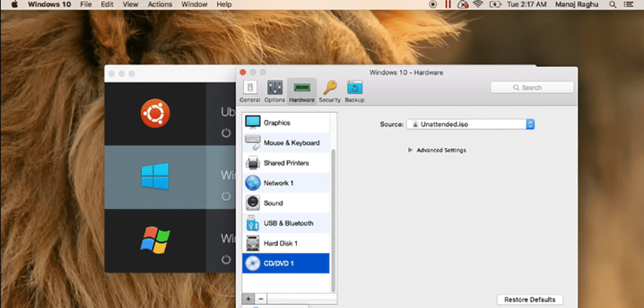Open the View menu
This screenshot has height=308, width=644.
[130, 5]
